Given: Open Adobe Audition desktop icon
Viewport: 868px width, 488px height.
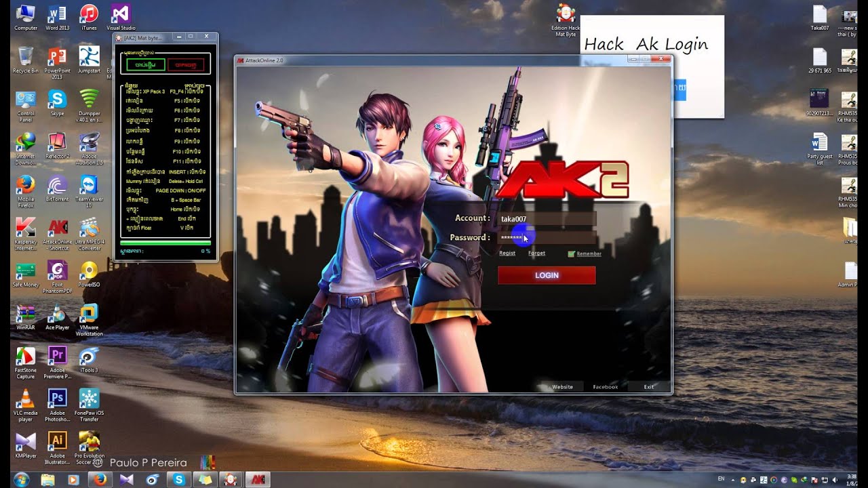Looking at the screenshot, I should [89, 149].
